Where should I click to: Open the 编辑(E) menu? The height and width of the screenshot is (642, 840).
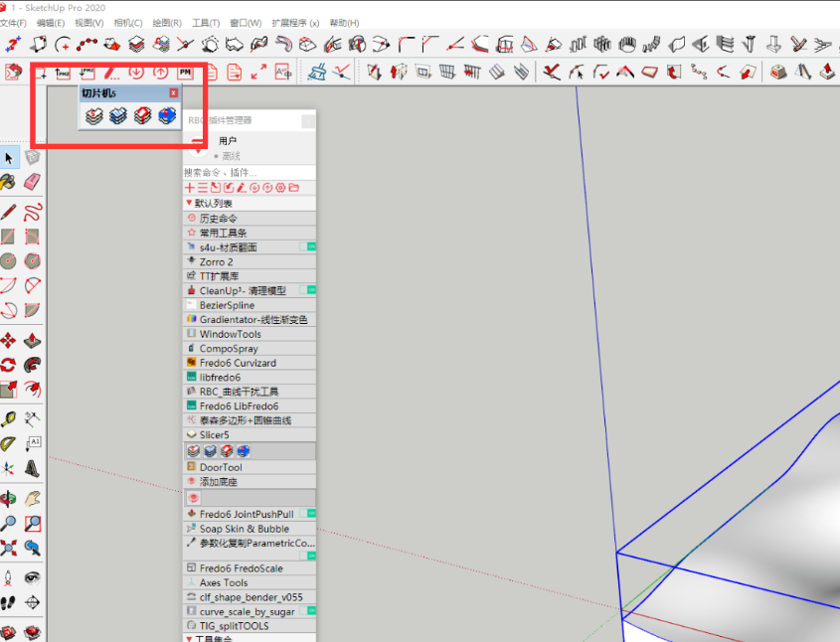pos(51,23)
